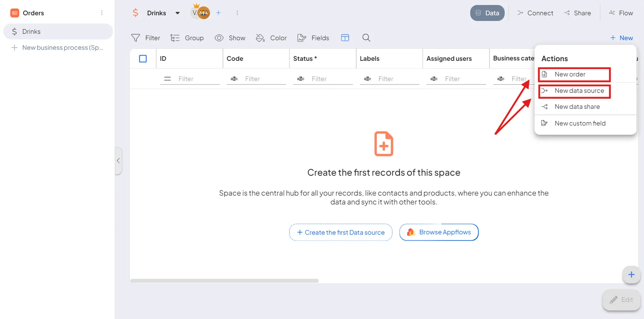Open the Color toolbar option
This screenshot has height=319, width=644.
point(271,38)
